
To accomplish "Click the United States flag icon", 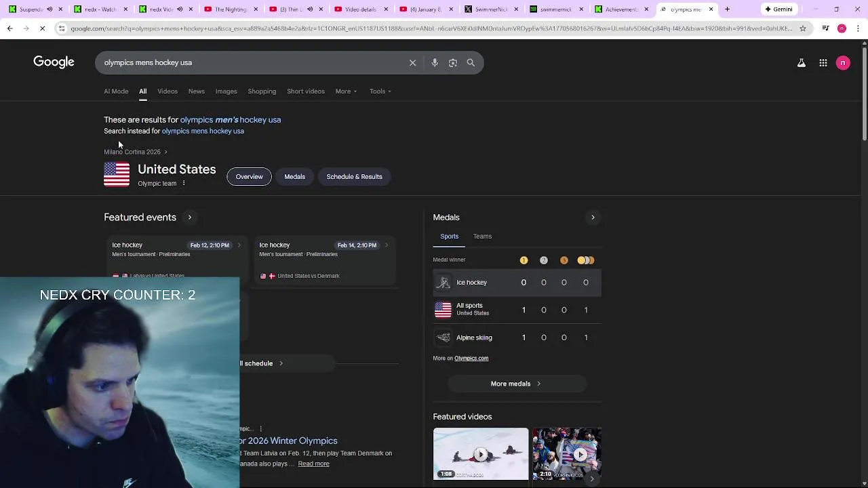I will [117, 175].
